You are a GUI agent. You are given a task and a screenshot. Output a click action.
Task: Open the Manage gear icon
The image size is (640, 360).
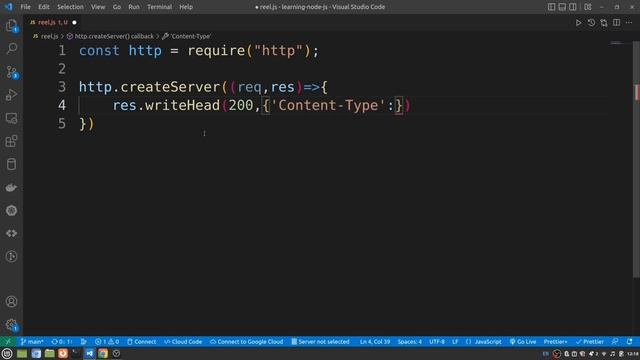(x=11, y=325)
